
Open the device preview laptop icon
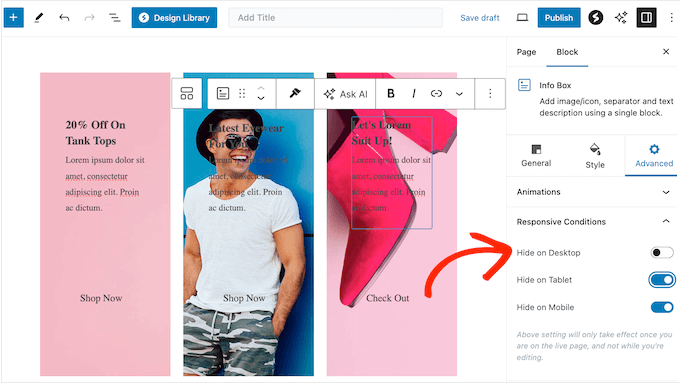[522, 18]
